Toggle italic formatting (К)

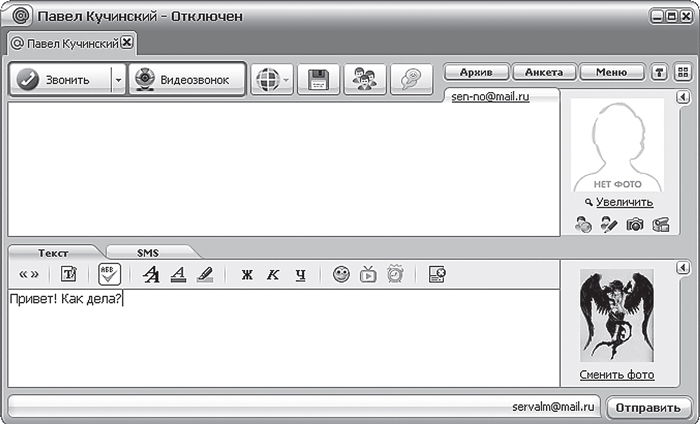point(272,275)
